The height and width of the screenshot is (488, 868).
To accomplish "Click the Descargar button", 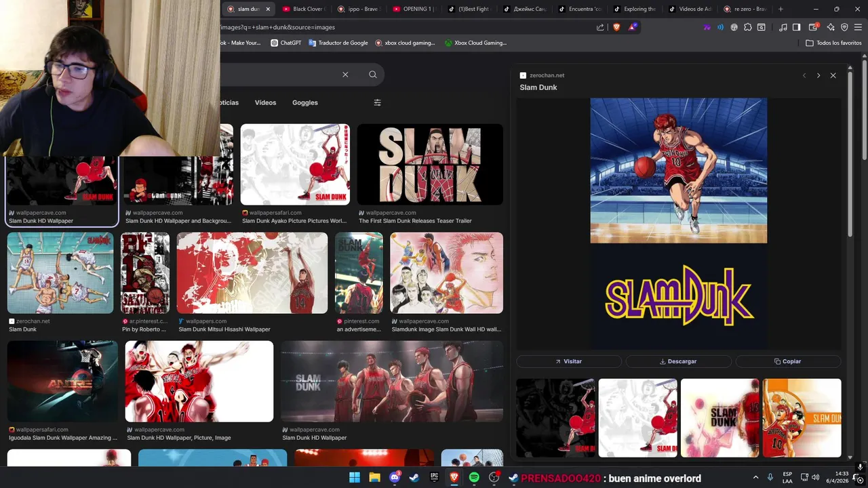I will [x=678, y=361].
